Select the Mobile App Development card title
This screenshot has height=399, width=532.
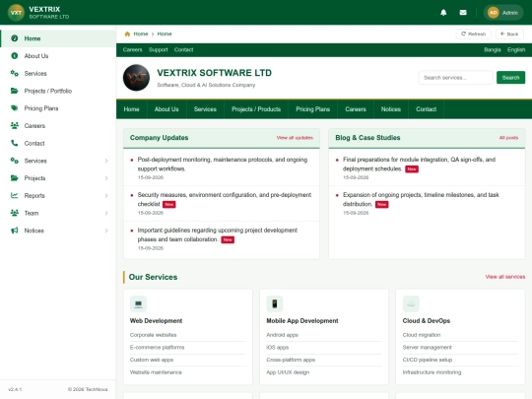302,321
